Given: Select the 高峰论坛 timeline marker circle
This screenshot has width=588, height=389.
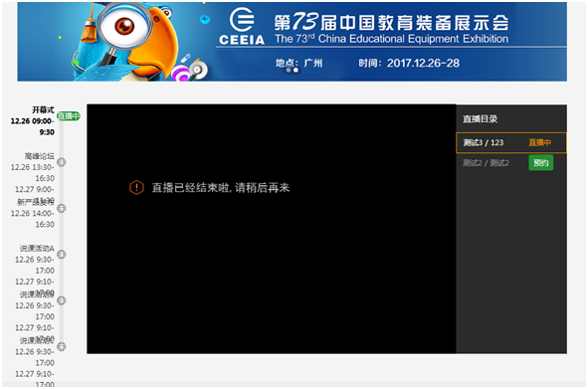Looking at the screenshot, I should point(62,162).
